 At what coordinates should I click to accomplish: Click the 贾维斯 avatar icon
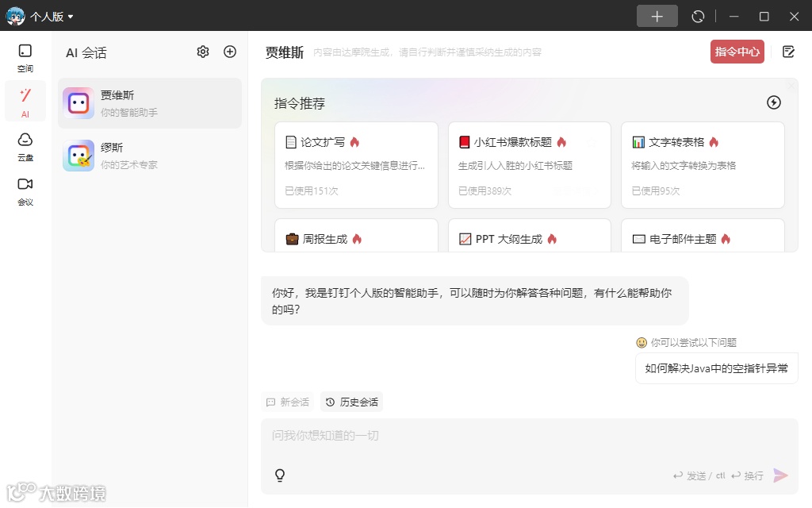point(79,103)
